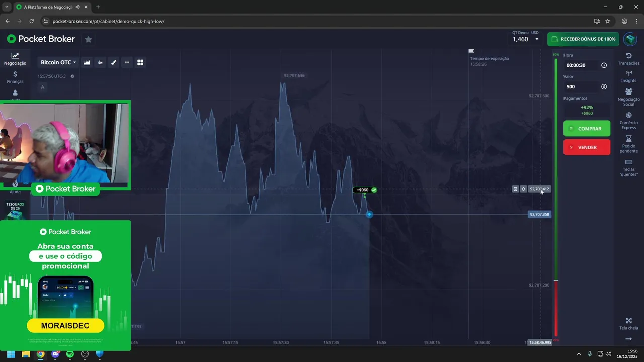Open the Comércio Express panel
644x362 pixels.
click(628, 121)
